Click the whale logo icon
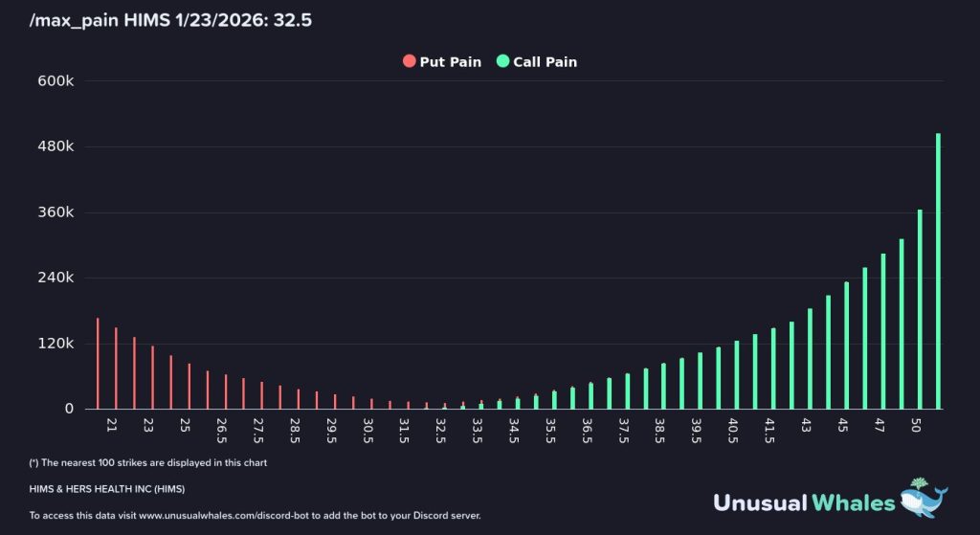The width and height of the screenshot is (980, 535). [924, 500]
